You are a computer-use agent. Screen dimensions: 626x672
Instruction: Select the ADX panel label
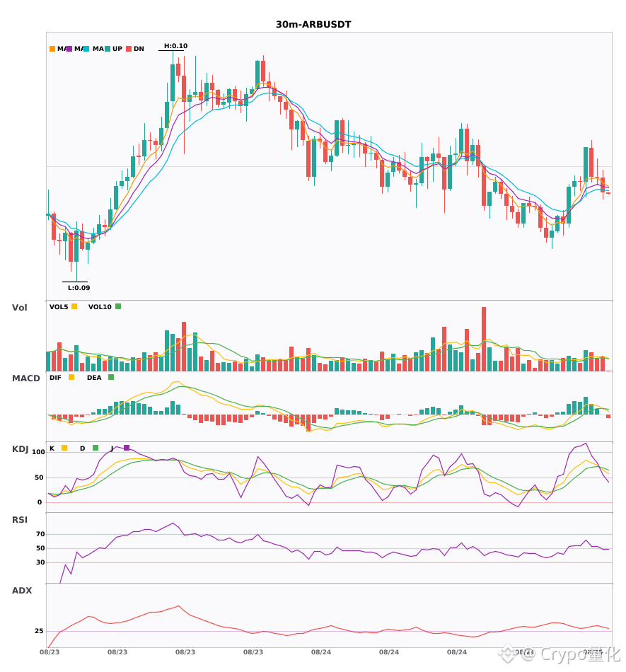point(22,591)
